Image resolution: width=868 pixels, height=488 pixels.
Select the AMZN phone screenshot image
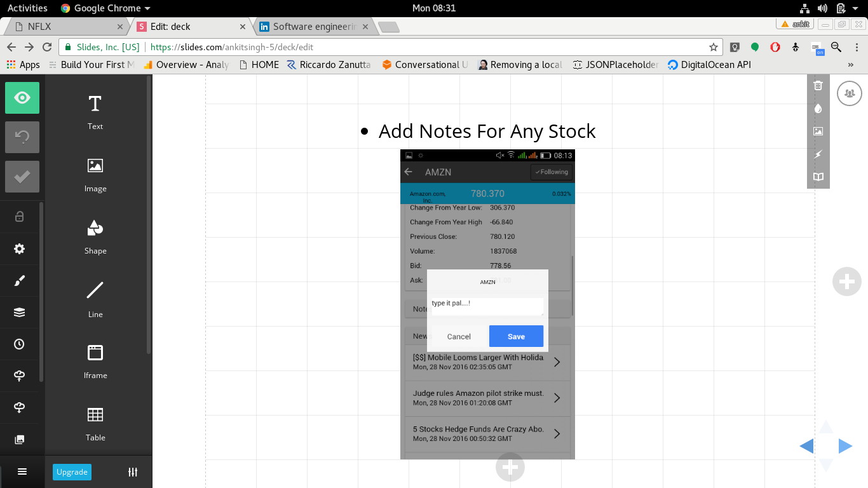pyautogui.click(x=487, y=304)
